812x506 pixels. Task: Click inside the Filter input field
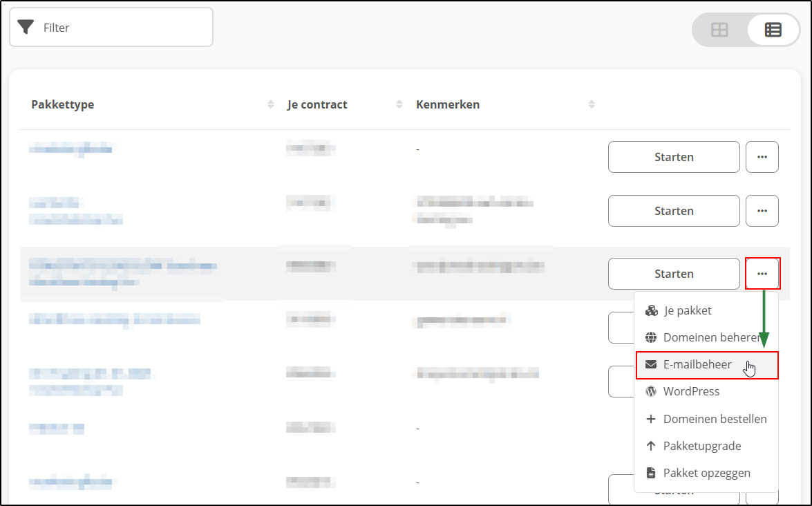pos(111,27)
